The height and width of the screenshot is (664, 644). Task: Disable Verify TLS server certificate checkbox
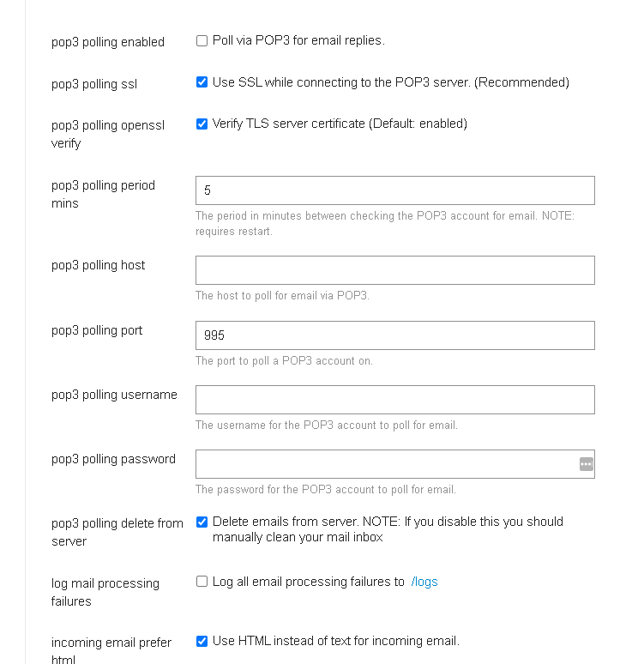coord(202,124)
